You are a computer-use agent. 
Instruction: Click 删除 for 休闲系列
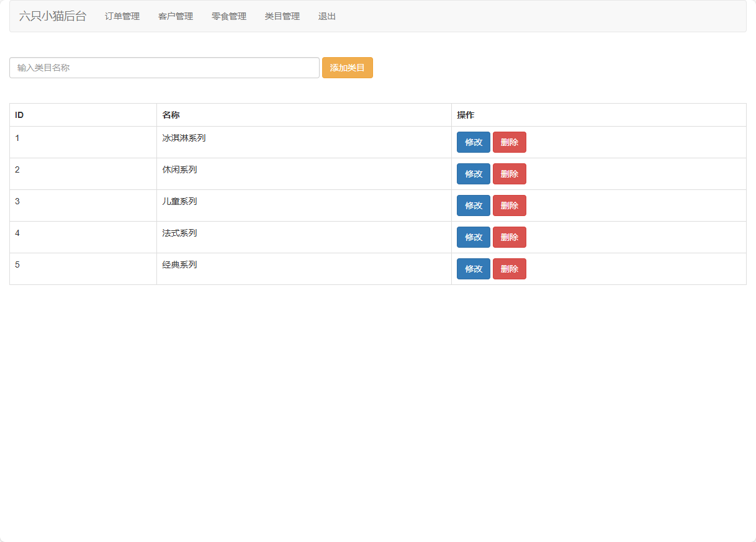coord(509,174)
